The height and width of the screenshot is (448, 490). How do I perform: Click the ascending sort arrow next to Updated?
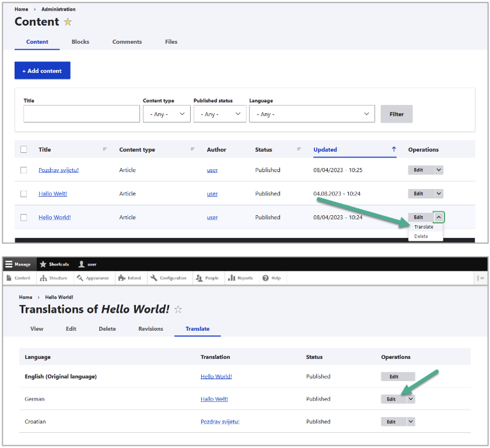(x=394, y=149)
